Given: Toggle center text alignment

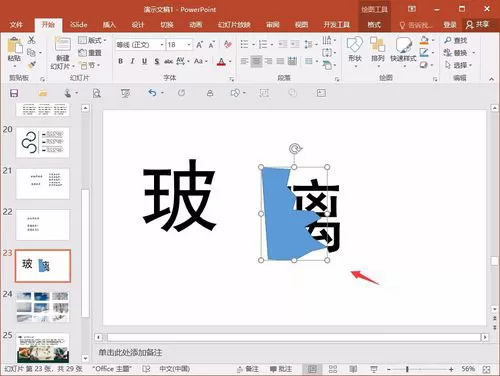Looking at the screenshot, I should coord(256,61).
